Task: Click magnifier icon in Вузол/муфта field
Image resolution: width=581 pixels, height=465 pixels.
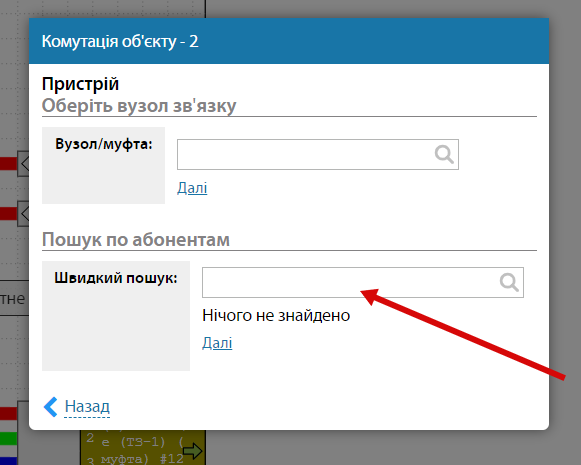Action: [x=444, y=154]
